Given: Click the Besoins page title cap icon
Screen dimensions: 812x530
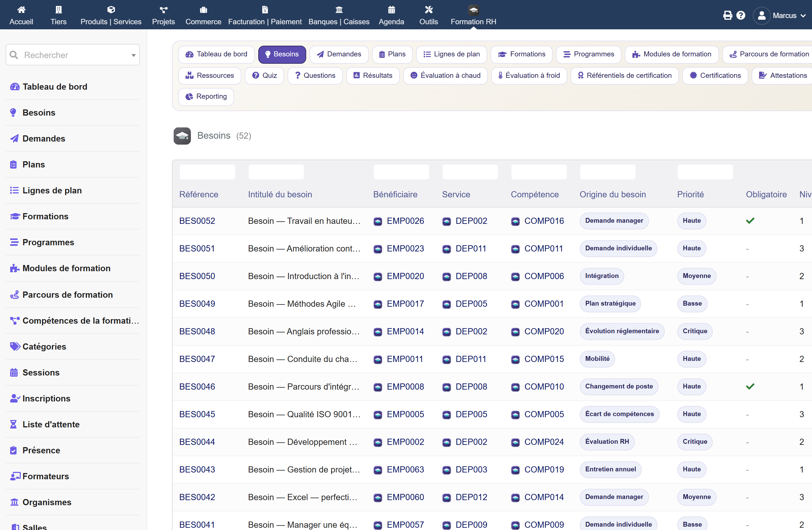Looking at the screenshot, I should pos(182,136).
